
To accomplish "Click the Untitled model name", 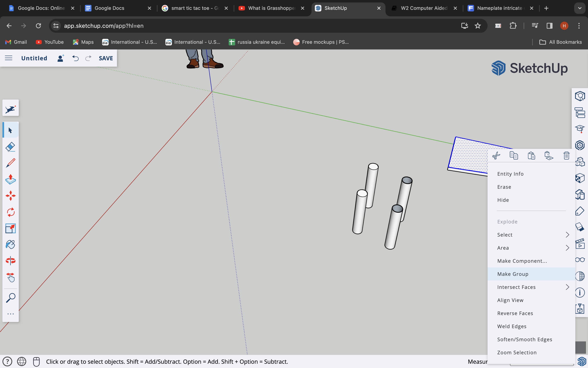I will 34,58.
